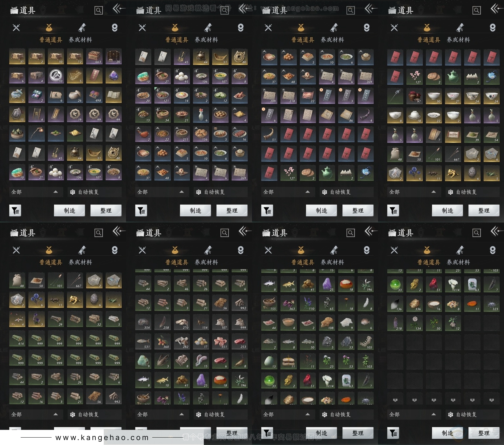504x445 pixels.
Task: Open the 全部 dropdown in the 531 fish panel
Action: coord(162,414)
